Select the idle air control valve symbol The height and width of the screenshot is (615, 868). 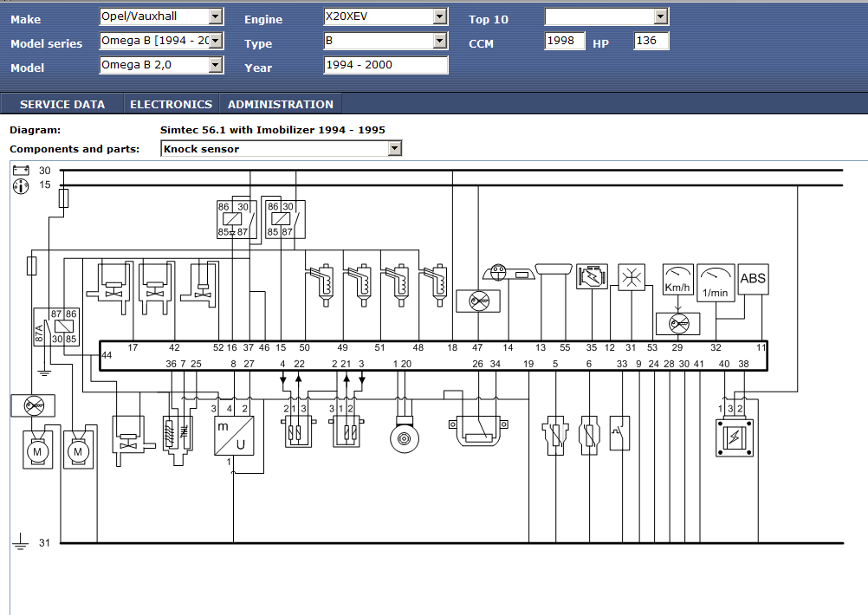pyautogui.click(x=177, y=439)
